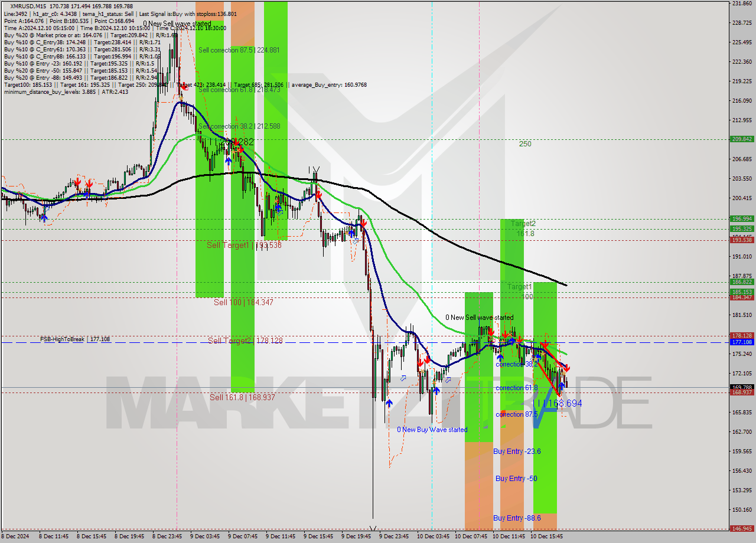The width and height of the screenshot is (756, 543).
Task: Select the 'Sell correction 61.8 | 218.473' label
Action: [x=239, y=90]
